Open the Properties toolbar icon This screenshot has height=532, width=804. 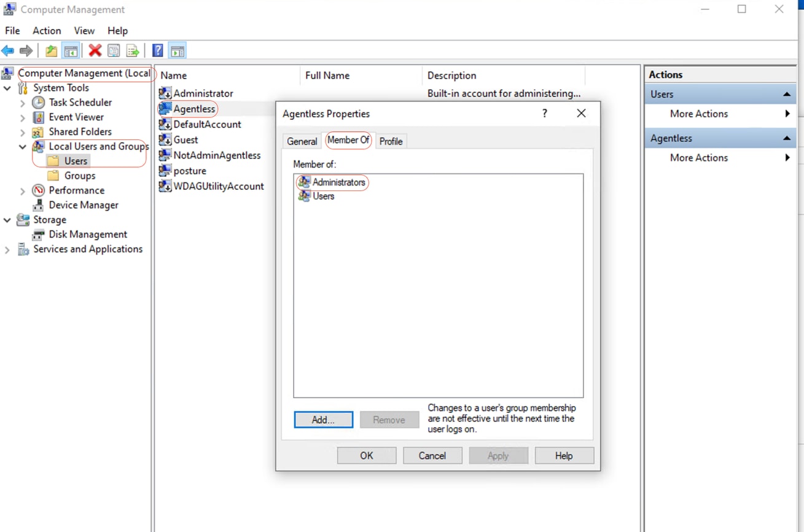[x=114, y=51]
